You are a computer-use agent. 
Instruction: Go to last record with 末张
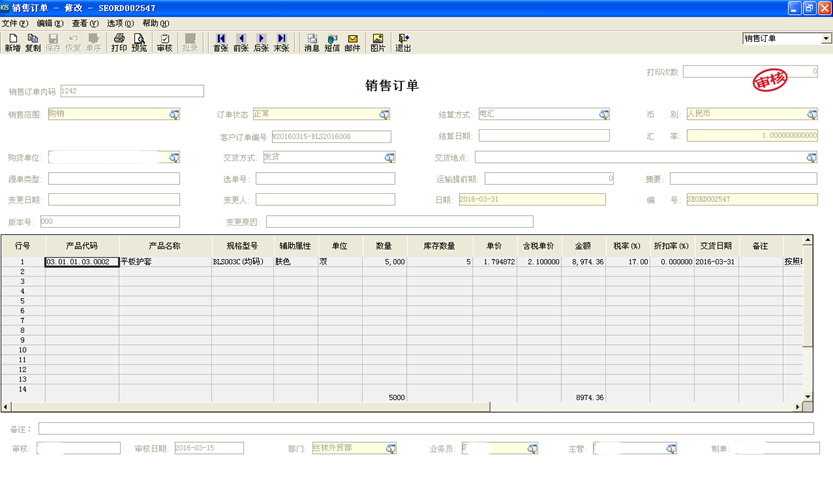click(281, 42)
